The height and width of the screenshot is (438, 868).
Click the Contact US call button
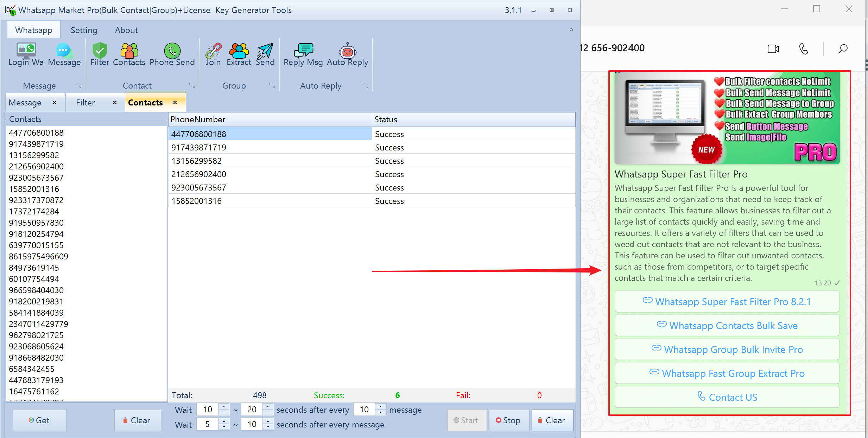point(727,397)
